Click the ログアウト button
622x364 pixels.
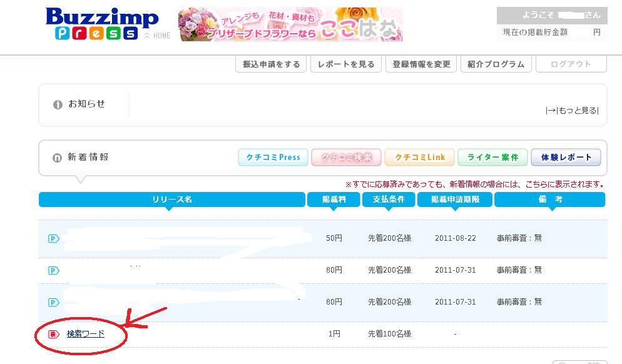(x=571, y=64)
